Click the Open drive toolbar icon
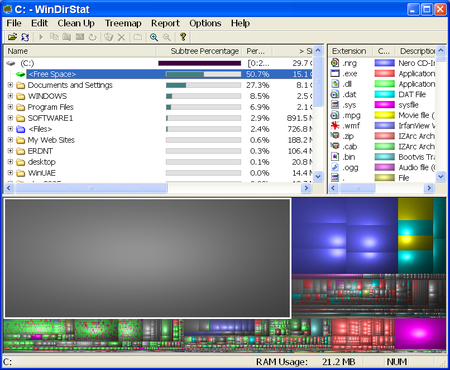450x370 pixels. tap(12, 37)
